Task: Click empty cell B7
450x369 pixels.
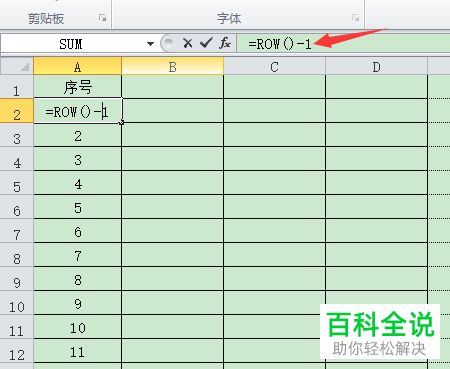Action: [173, 231]
